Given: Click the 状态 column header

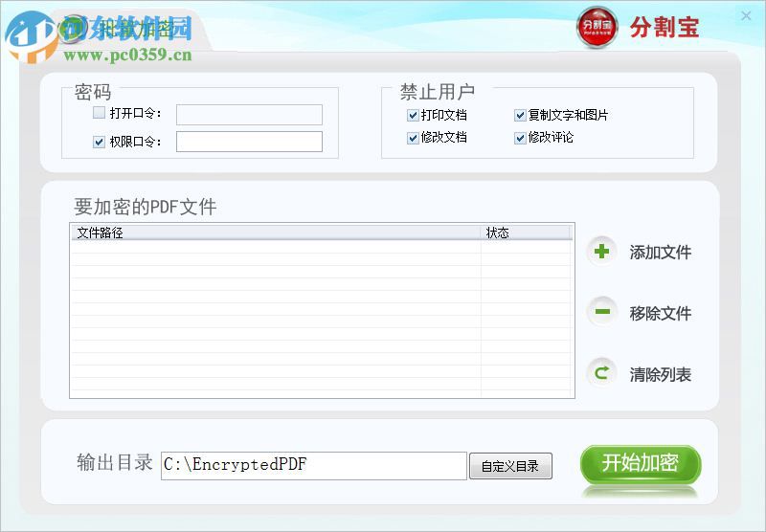Looking at the screenshot, I should point(526,233).
